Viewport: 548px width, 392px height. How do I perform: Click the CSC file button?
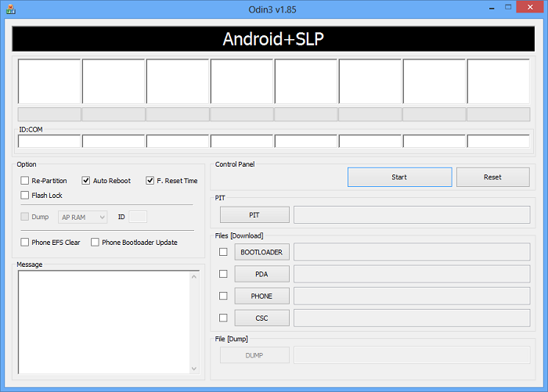(x=261, y=318)
